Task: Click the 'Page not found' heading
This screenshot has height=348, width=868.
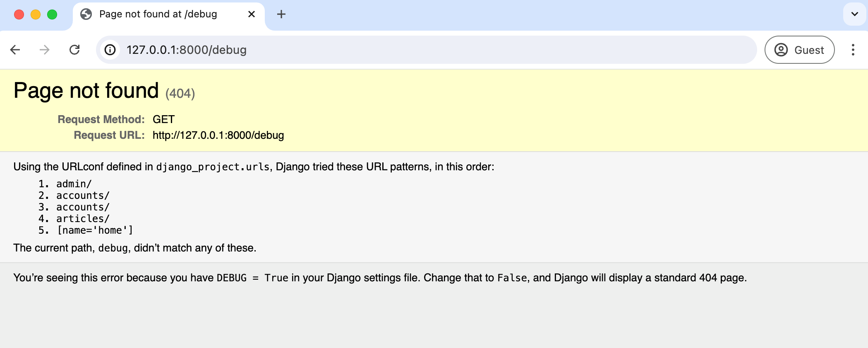Action: coord(86,90)
